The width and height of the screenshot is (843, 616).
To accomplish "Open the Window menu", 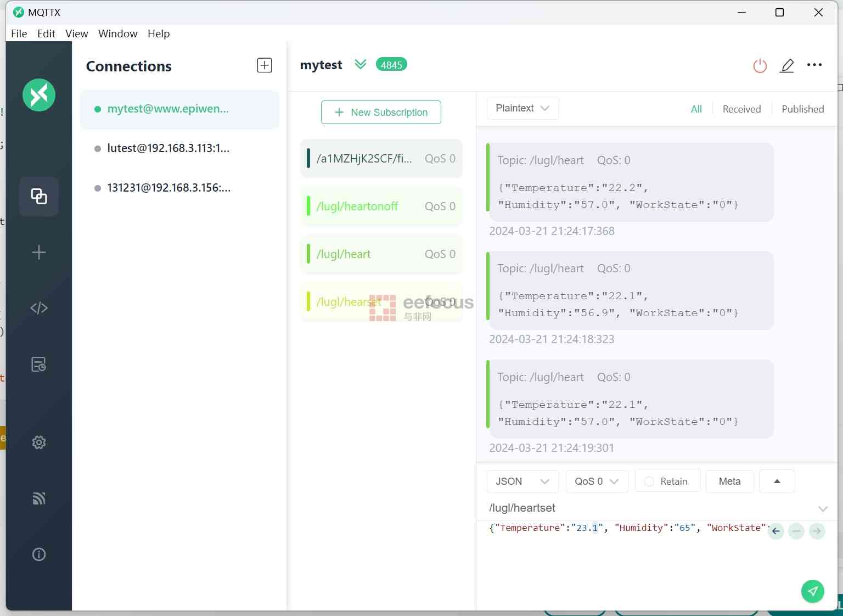I will pos(117,33).
